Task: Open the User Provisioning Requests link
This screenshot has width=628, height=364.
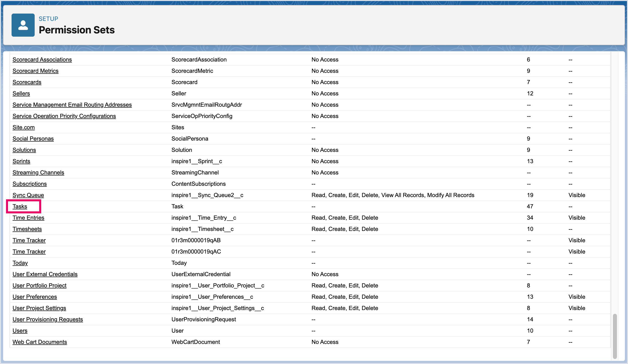Action: pos(48,319)
